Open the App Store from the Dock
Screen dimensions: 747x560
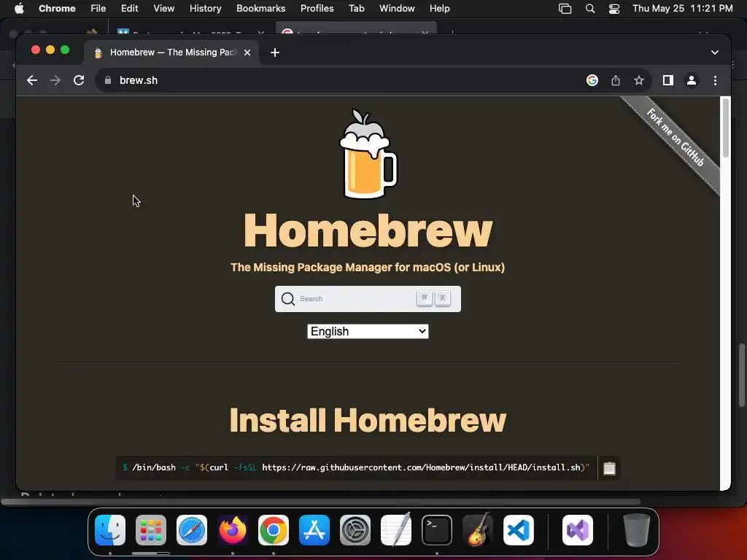[x=314, y=530]
